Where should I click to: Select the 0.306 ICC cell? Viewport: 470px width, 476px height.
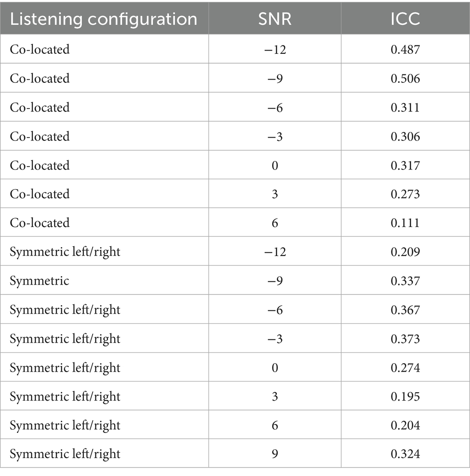coord(405,136)
